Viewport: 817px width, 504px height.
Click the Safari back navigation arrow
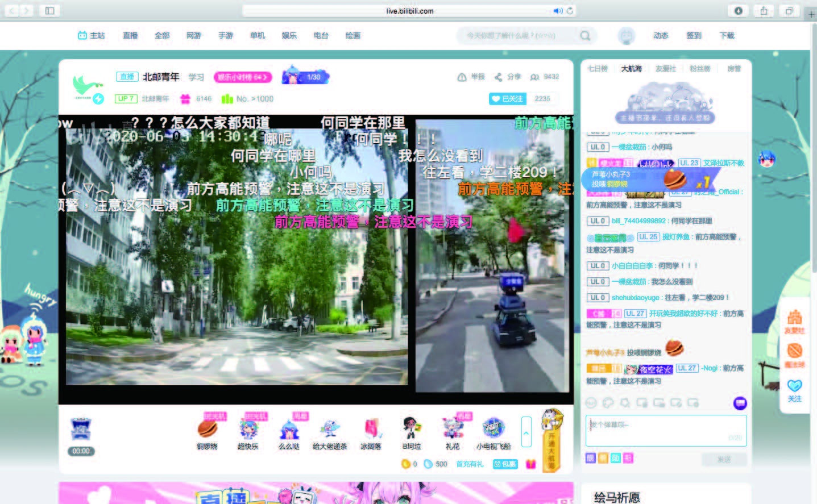[x=12, y=10]
